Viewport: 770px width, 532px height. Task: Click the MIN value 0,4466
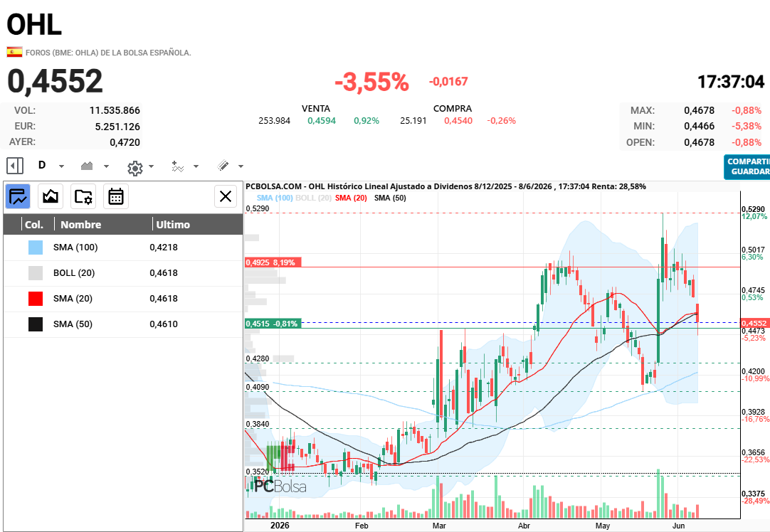point(700,126)
